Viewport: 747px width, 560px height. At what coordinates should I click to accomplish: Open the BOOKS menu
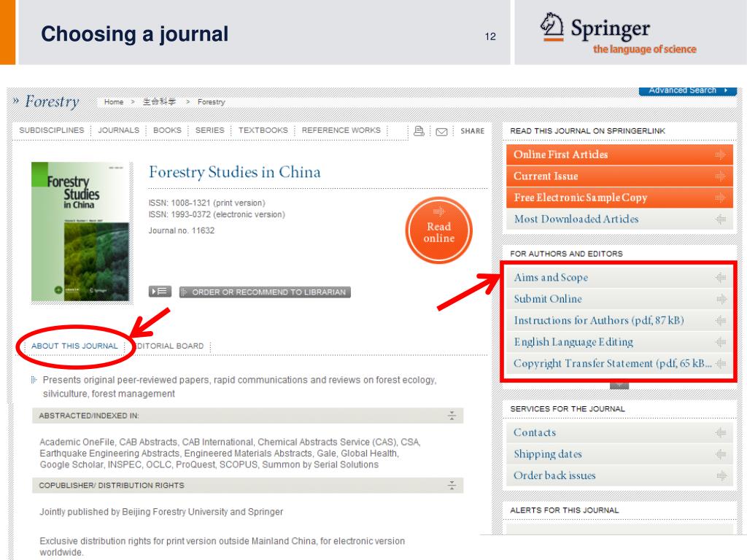point(167,131)
